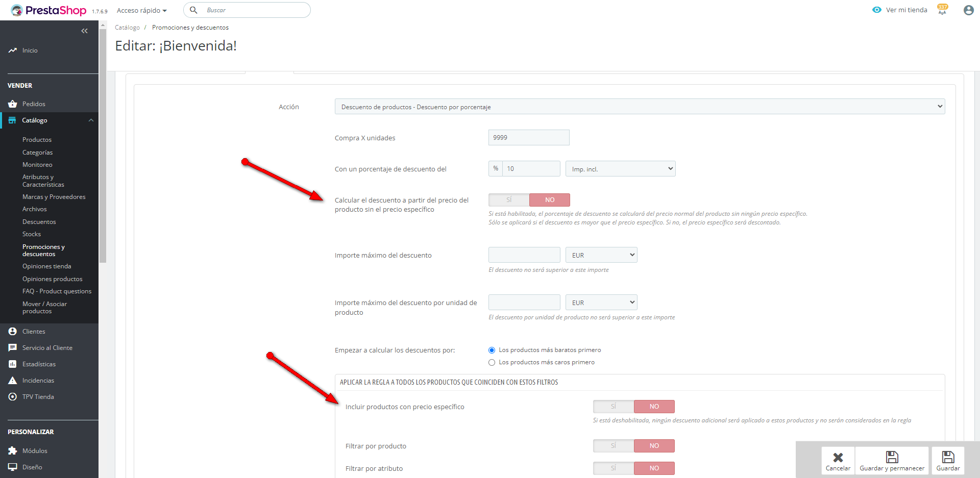Viewport: 980px width, 478px height.
Task: Collapse the sidebar with double-chevron icon
Action: (x=84, y=31)
